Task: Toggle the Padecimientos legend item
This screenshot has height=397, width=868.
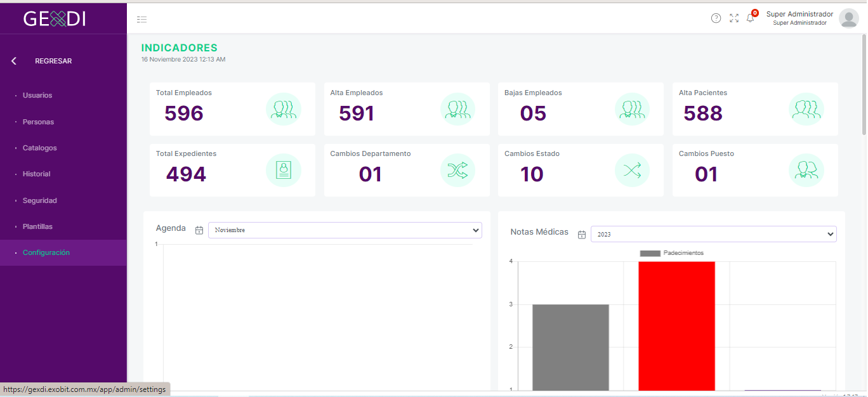Action: click(671, 253)
